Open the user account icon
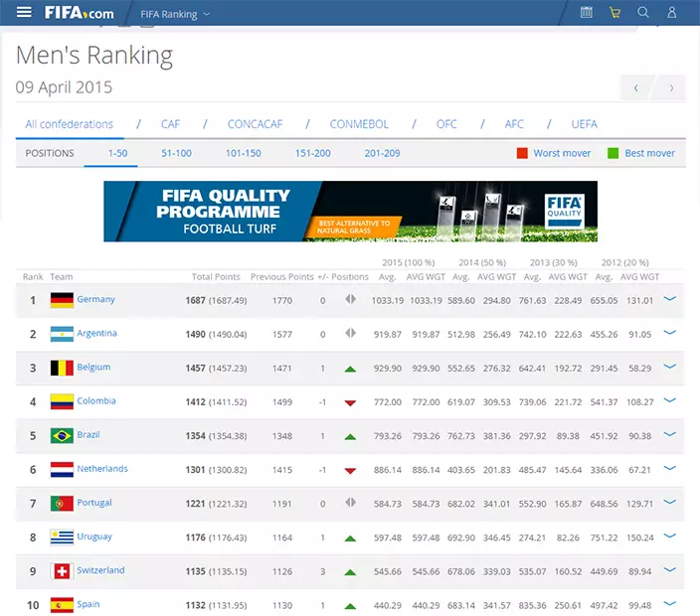The width and height of the screenshot is (700, 616). pos(672,13)
